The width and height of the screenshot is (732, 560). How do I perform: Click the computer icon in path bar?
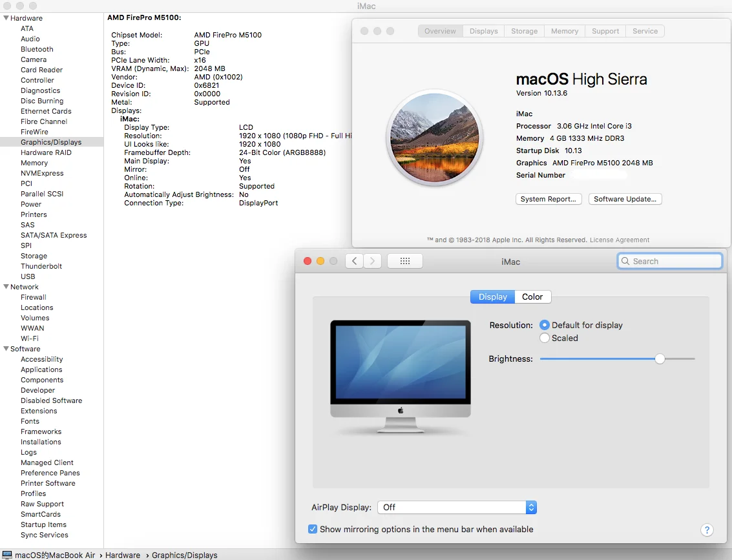pyautogui.click(x=7, y=555)
